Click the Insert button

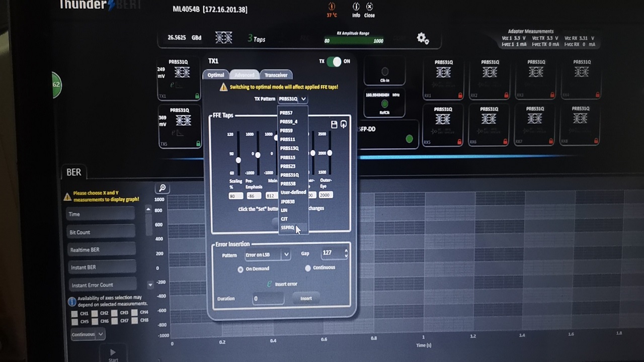[x=306, y=299]
